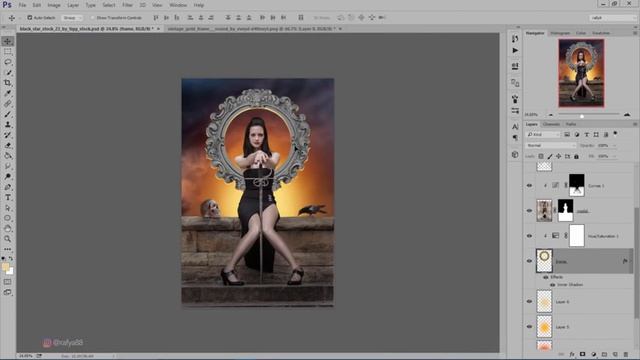Open the Auto-Select Group dropdown
The height and width of the screenshot is (360, 640).
(x=72, y=18)
